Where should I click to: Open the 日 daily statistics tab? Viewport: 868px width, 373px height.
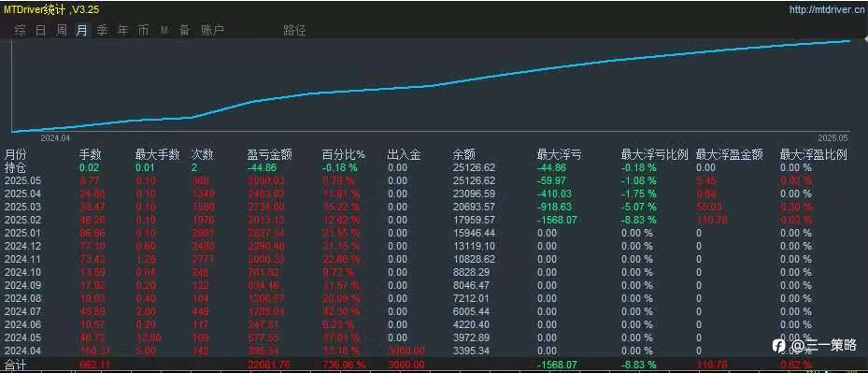coord(40,31)
